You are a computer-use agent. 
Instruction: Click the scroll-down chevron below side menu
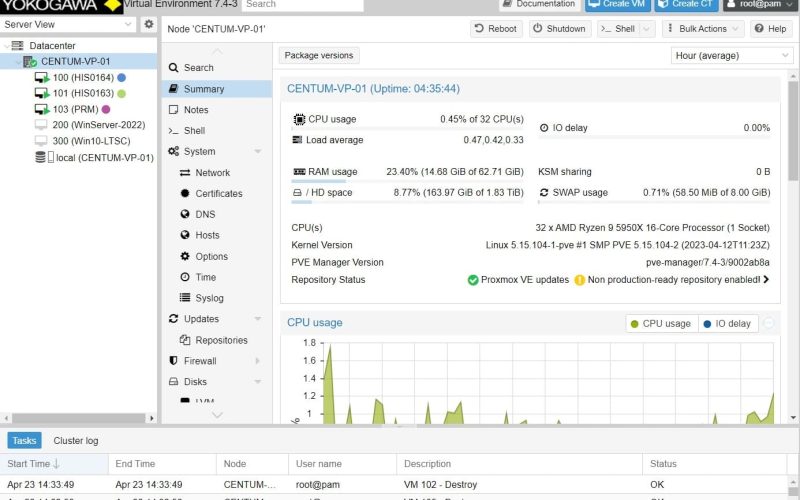pos(217,415)
